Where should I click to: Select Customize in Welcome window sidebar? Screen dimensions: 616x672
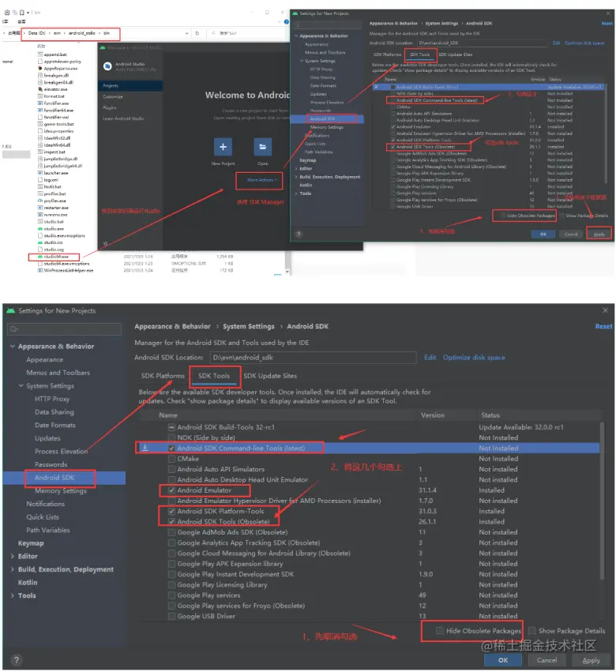tap(113, 97)
